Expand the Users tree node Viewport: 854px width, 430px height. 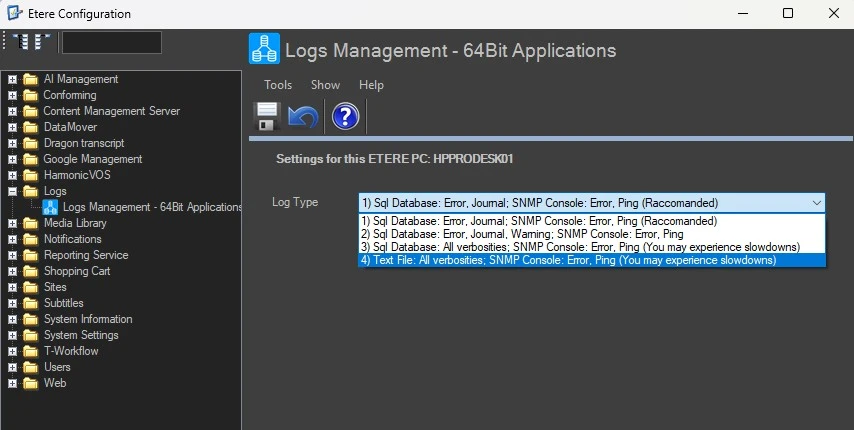(12, 367)
